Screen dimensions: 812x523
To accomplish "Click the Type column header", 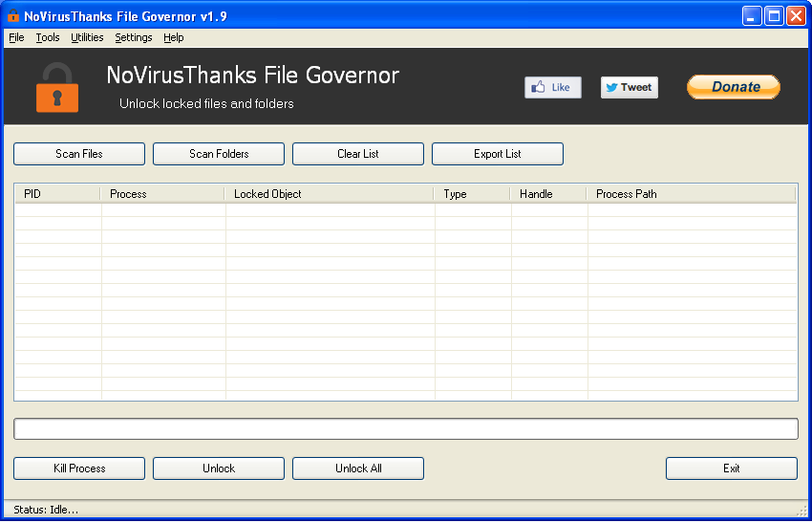I will pos(472,194).
